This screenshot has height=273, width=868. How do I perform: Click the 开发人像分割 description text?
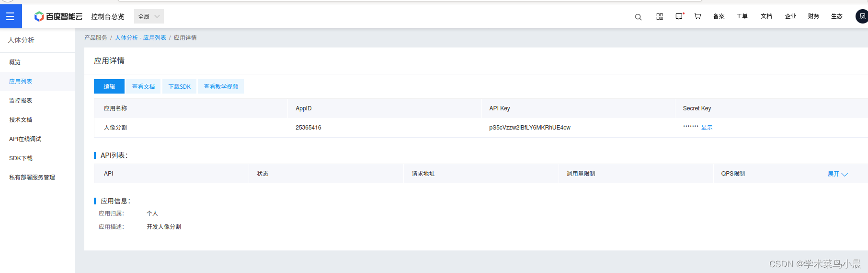tap(164, 227)
